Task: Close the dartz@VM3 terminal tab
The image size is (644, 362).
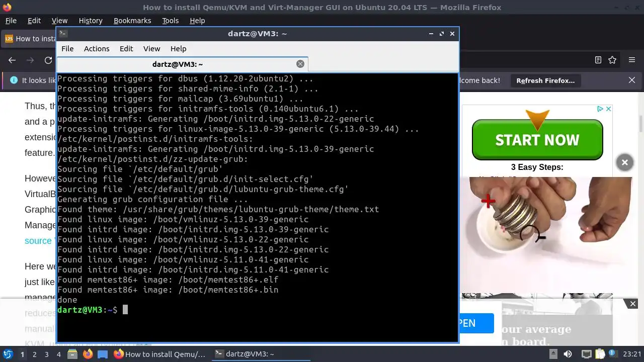Action: click(300, 64)
